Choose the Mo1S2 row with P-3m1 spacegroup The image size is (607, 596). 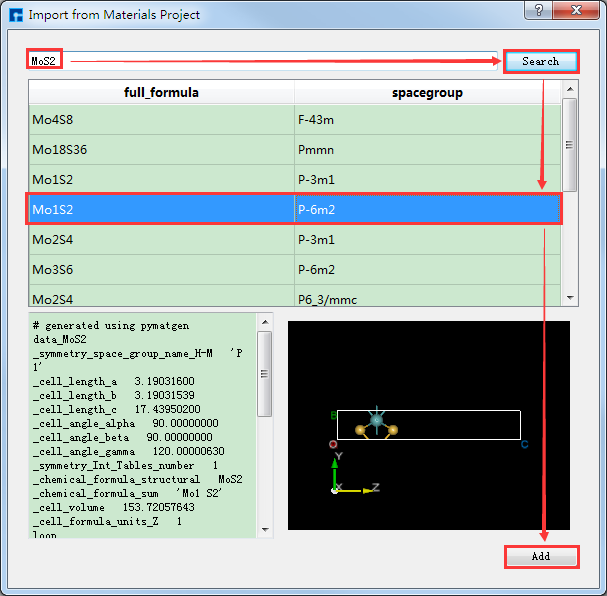[x=161, y=180]
